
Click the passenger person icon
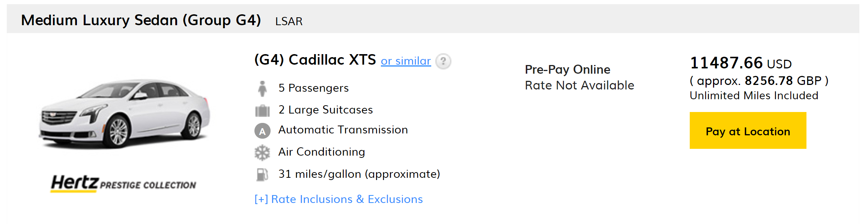pyautogui.click(x=262, y=88)
